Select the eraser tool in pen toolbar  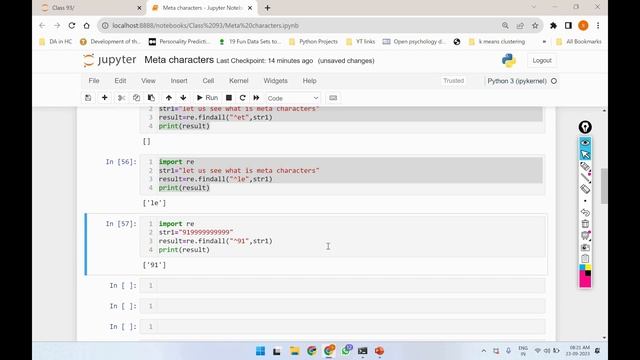point(585,189)
